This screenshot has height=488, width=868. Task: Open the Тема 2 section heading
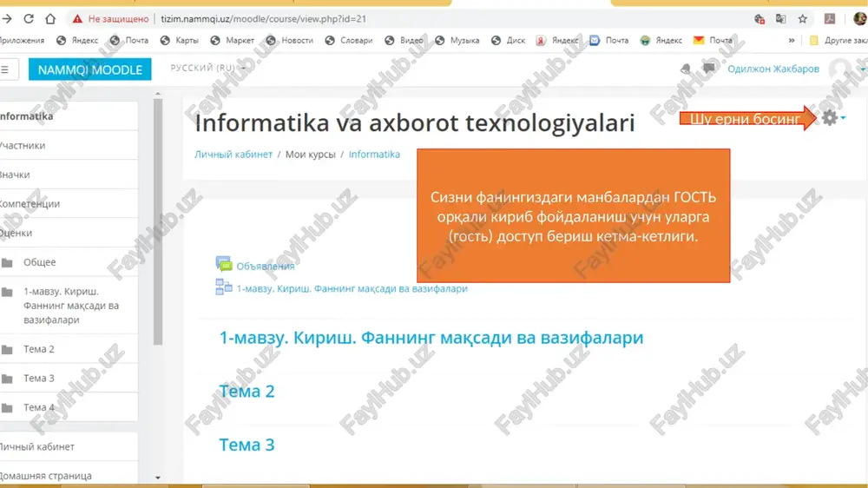(247, 391)
